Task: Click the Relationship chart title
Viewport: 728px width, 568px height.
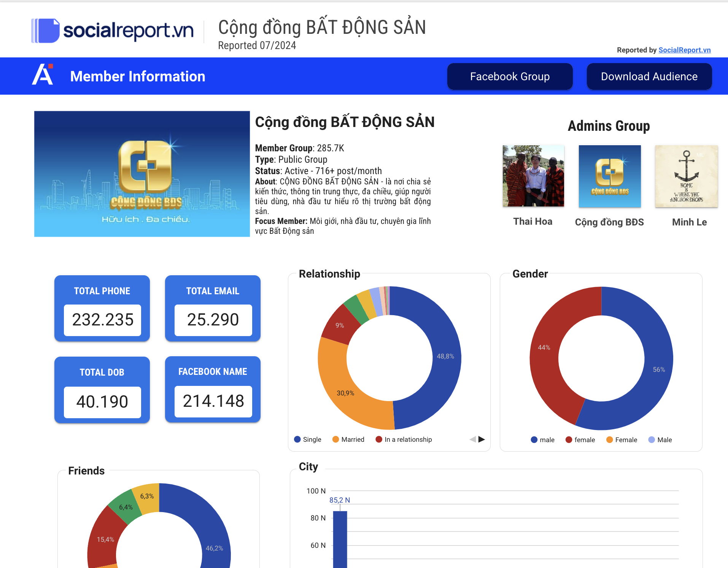Action: (x=329, y=274)
